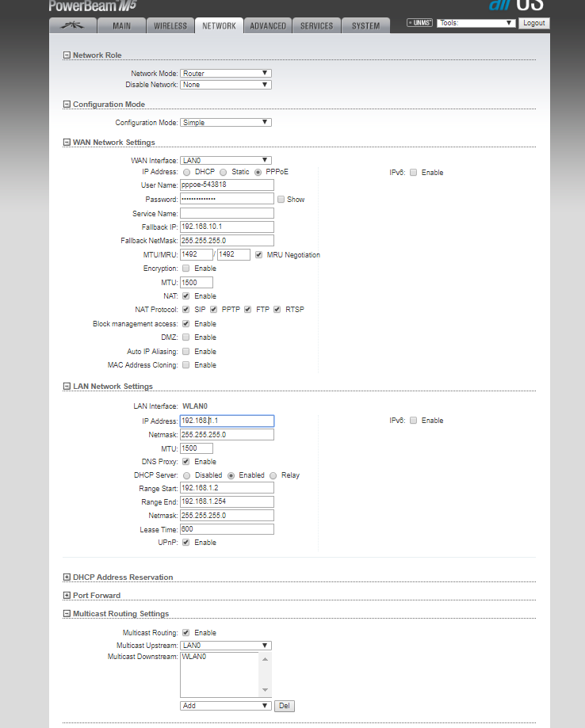
Task: Toggle Block management access checkbox
Action: tap(185, 324)
